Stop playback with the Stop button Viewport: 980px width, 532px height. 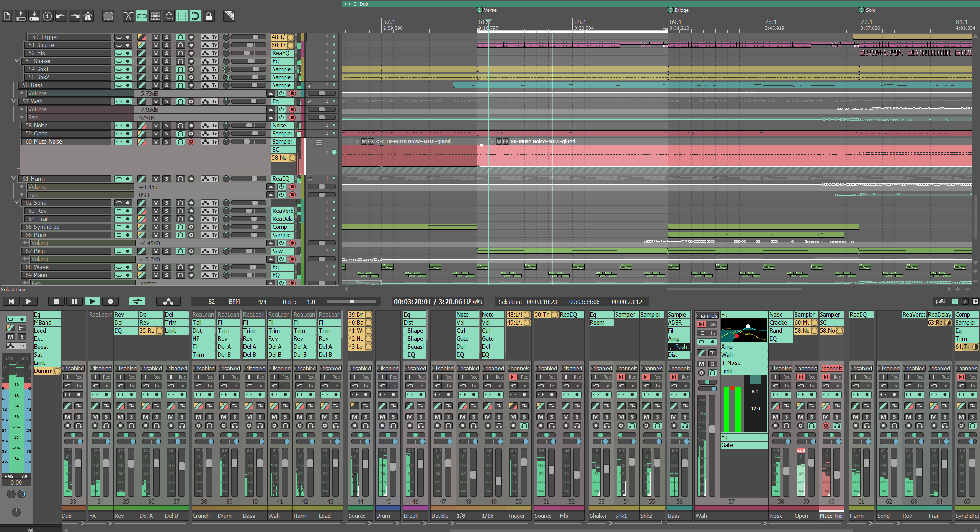(x=56, y=302)
